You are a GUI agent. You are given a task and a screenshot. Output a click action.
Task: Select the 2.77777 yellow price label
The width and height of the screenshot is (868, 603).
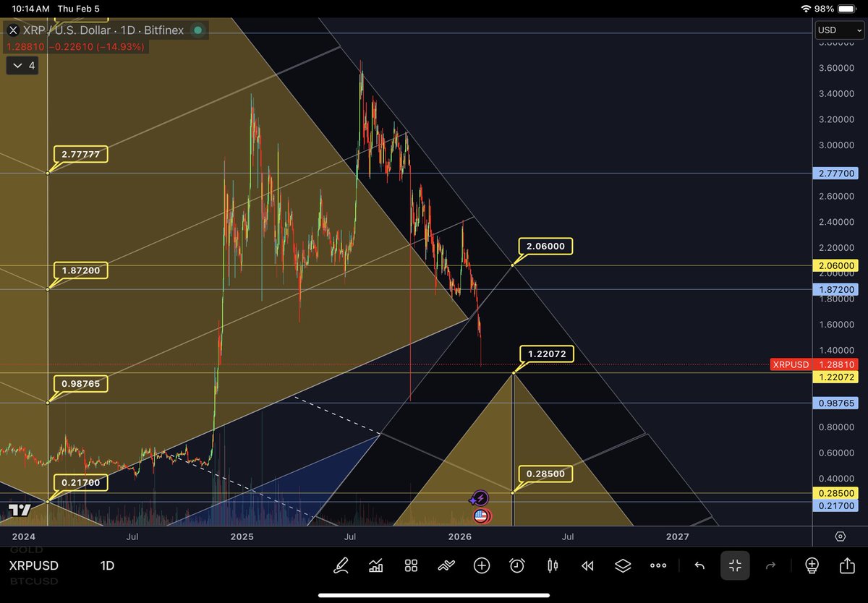pos(80,154)
